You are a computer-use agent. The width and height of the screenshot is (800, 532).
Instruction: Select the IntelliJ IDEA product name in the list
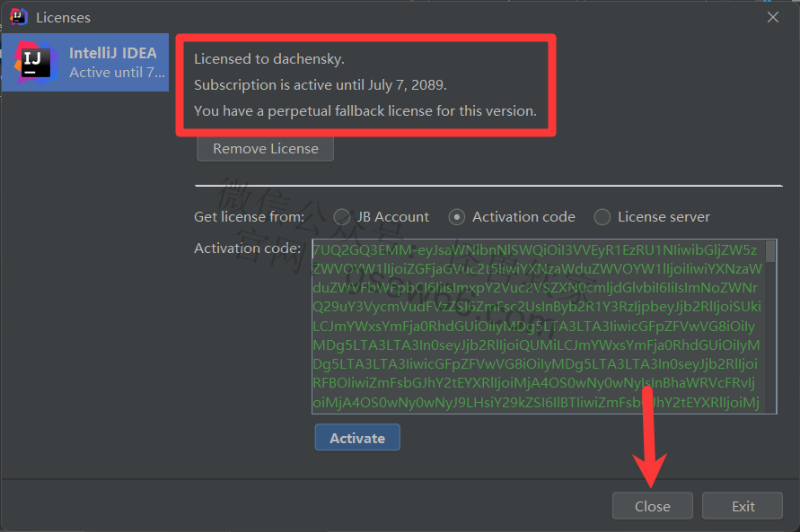(x=113, y=53)
